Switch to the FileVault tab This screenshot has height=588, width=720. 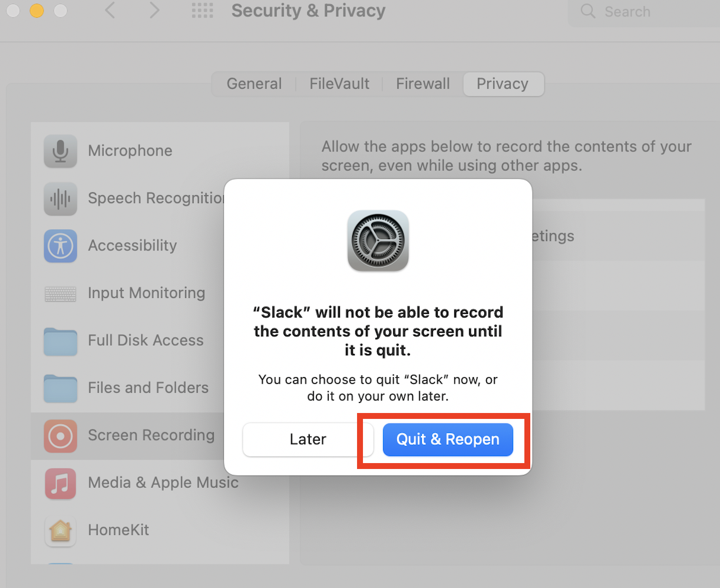tap(339, 84)
